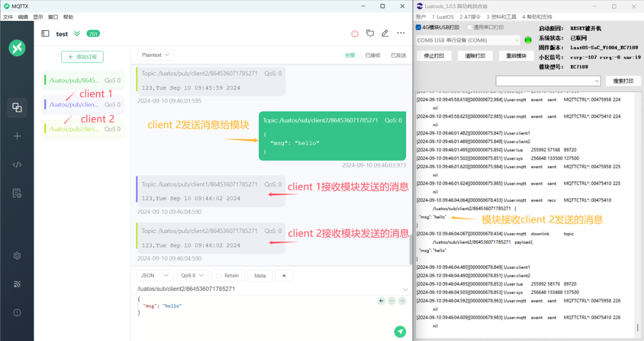Expand the topic history chevron

point(405,289)
